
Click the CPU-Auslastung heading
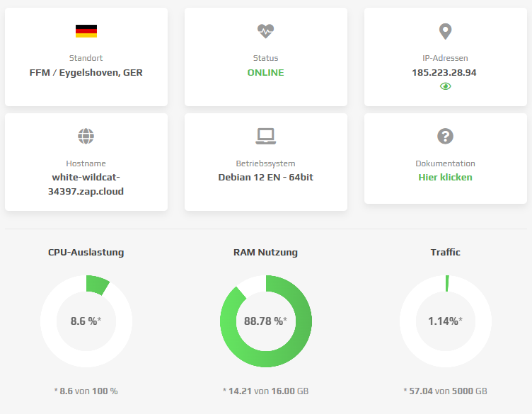[86, 252]
